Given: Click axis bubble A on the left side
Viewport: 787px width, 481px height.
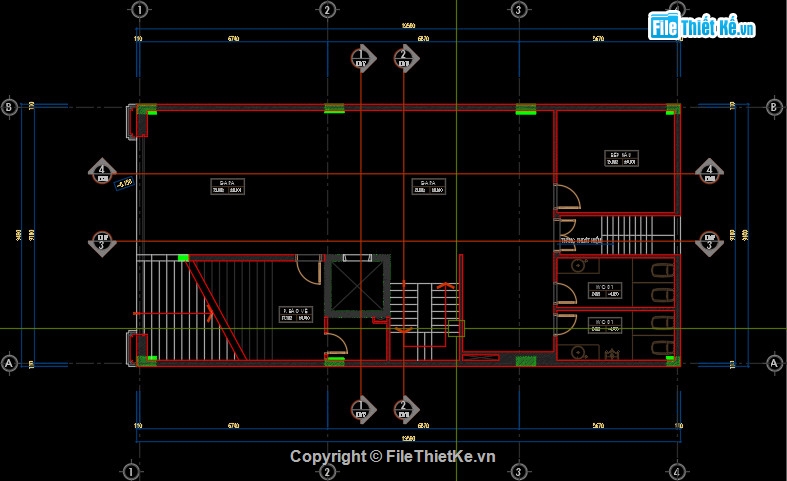Looking at the screenshot, I should (9, 363).
